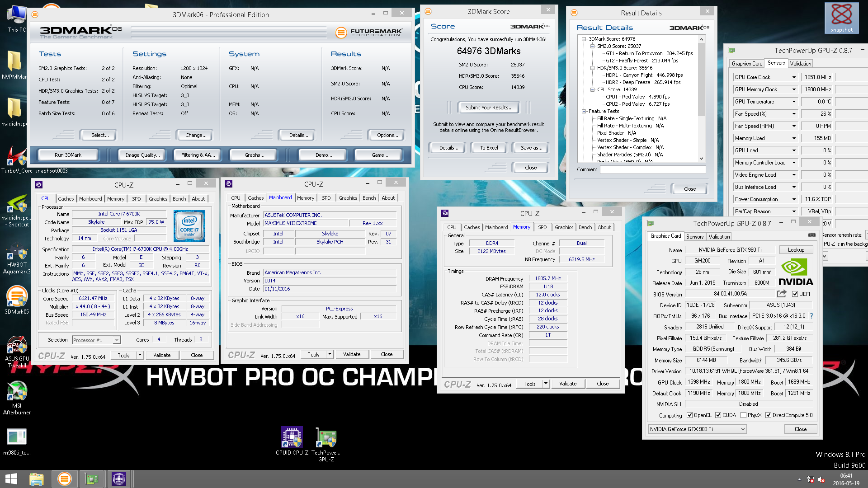Open nvidiaInspector folder on the desktop
The width and height of the screenshot is (868, 488).
(x=14, y=112)
